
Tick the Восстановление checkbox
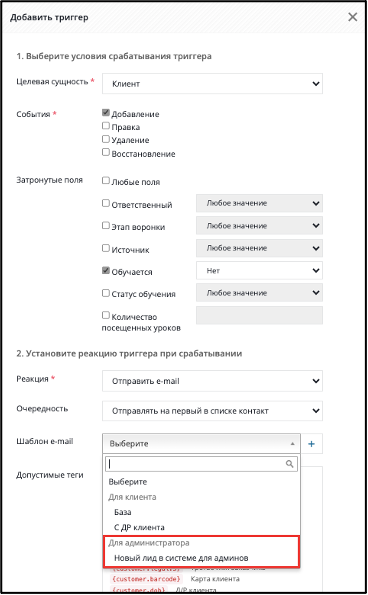pyautogui.click(x=106, y=152)
